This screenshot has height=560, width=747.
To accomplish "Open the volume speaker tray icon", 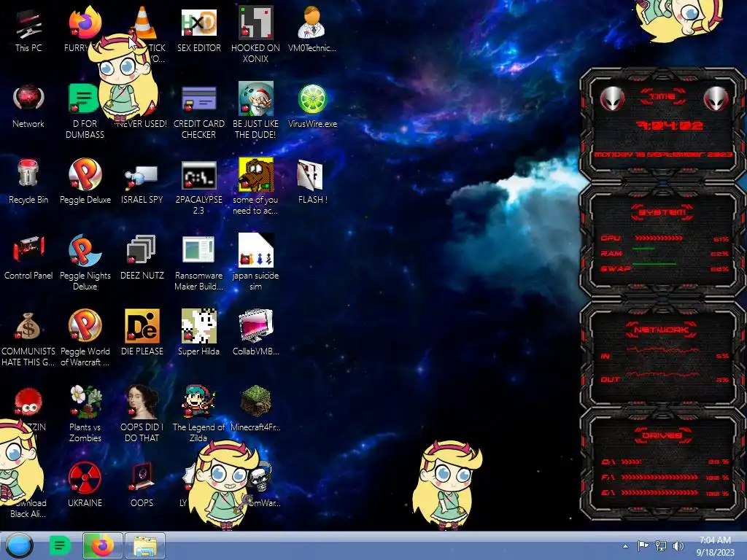I will pyautogui.click(x=678, y=546).
